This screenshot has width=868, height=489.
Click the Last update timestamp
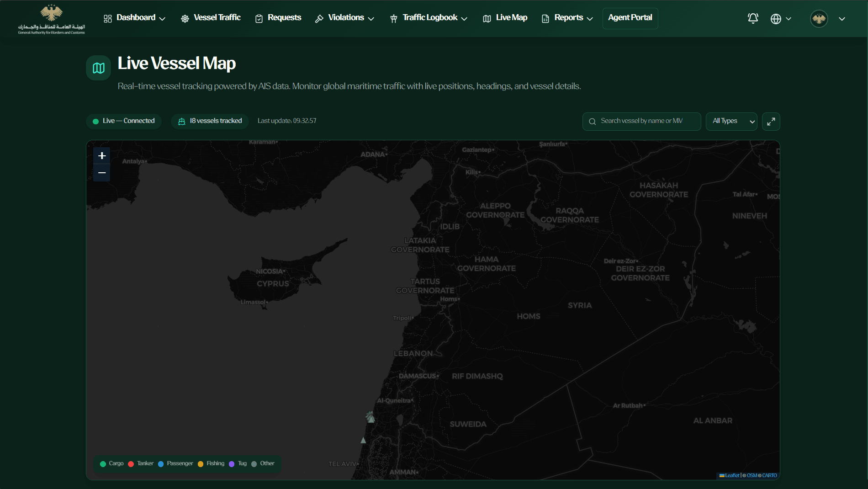[287, 121]
